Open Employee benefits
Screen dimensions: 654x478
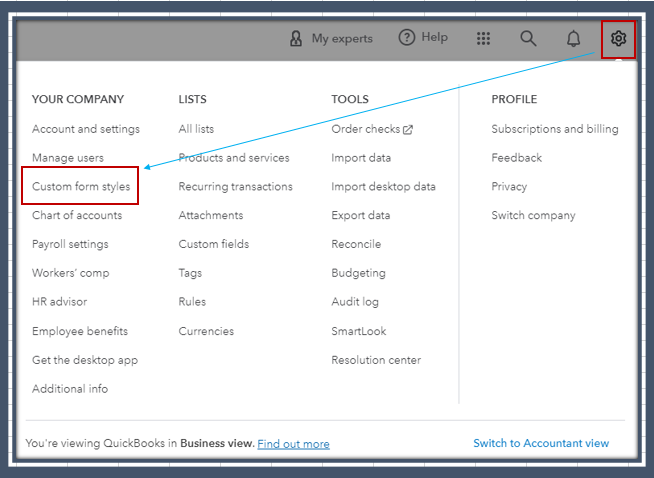point(80,331)
